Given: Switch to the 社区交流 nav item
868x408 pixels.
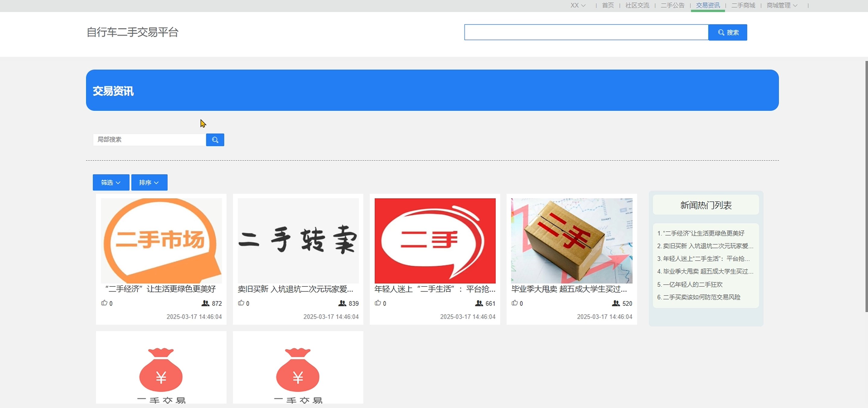Looking at the screenshot, I should [x=637, y=5].
